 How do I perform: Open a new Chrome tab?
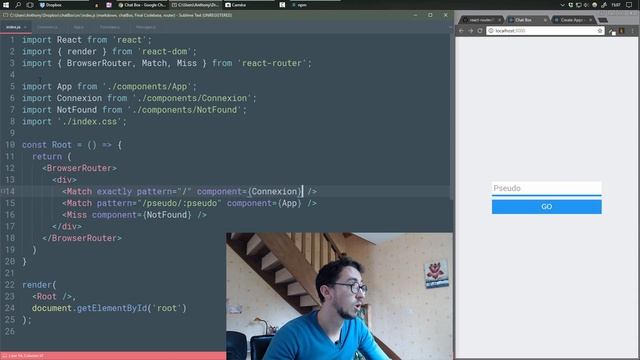pyautogui.click(x=603, y=20)
